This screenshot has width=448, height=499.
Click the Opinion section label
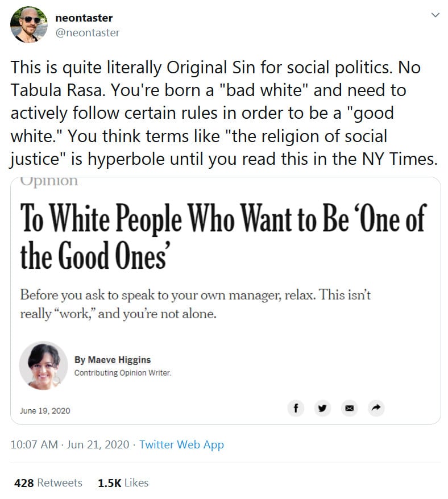[49, 182]
